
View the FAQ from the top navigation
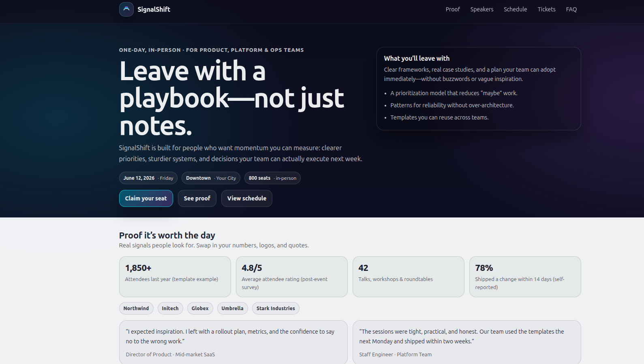571,9
